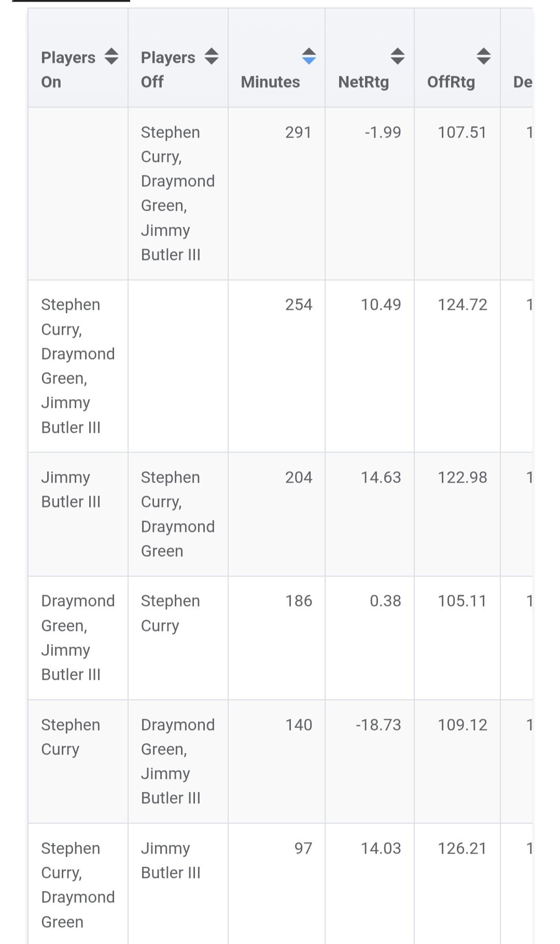The width and height of the screenshot is (560, 944).
Task: Toggle the Minutes column sort arrow
Action: click(x=309, y=56)
